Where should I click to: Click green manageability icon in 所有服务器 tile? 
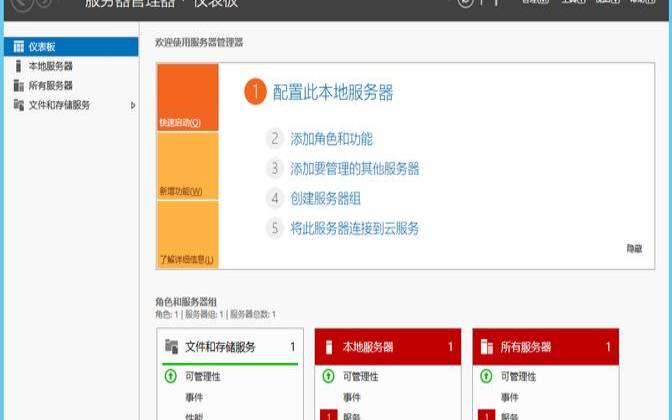click(x=486, y=376)
